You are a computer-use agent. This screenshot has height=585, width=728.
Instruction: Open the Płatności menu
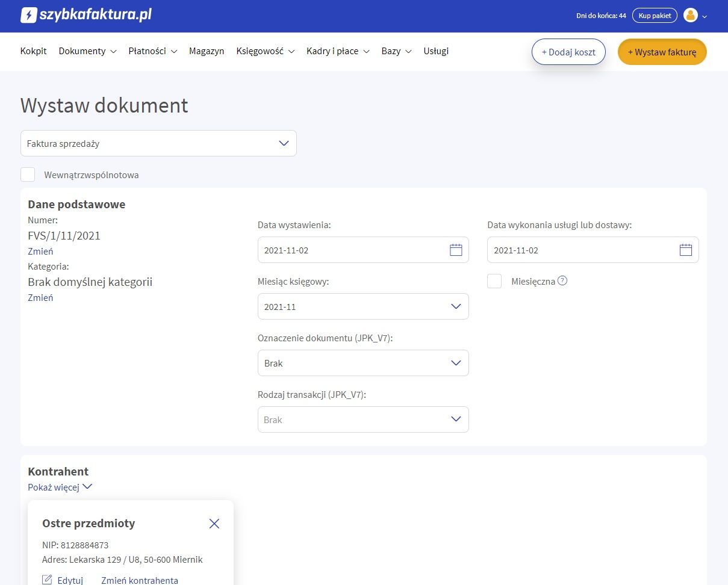click(153, 51)
